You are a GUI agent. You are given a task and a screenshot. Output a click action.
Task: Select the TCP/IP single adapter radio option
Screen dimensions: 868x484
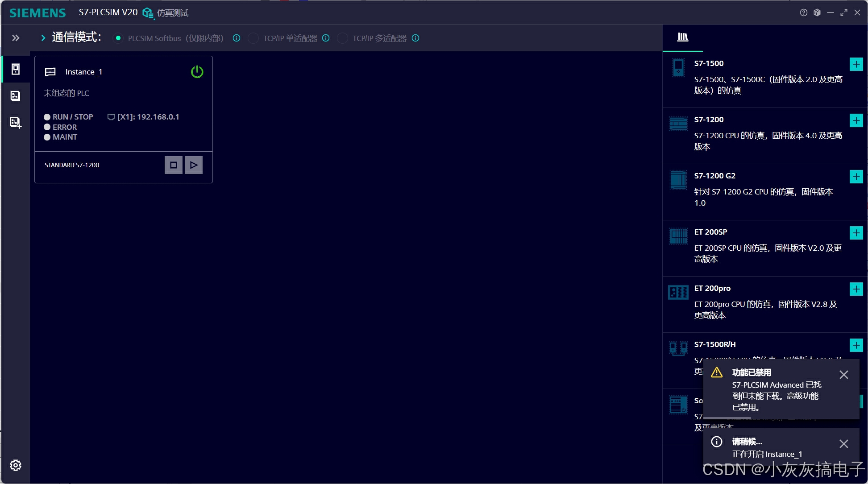pos(253,38)
